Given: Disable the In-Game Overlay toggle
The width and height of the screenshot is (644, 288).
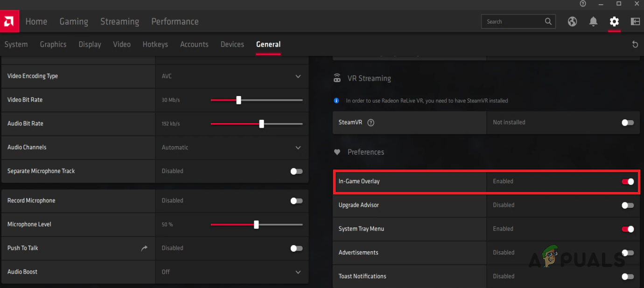Looking at the screenshot, I should (x=628, y=182).
